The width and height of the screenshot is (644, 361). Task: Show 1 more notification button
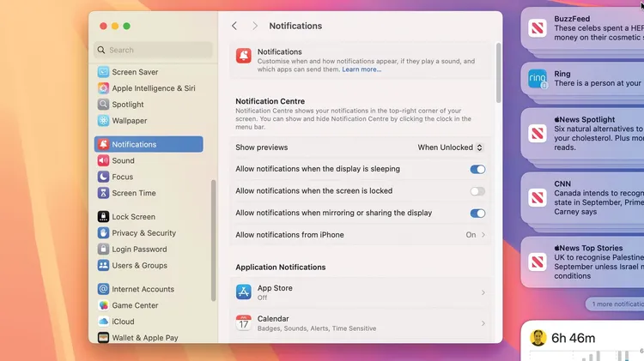(615, 304)
